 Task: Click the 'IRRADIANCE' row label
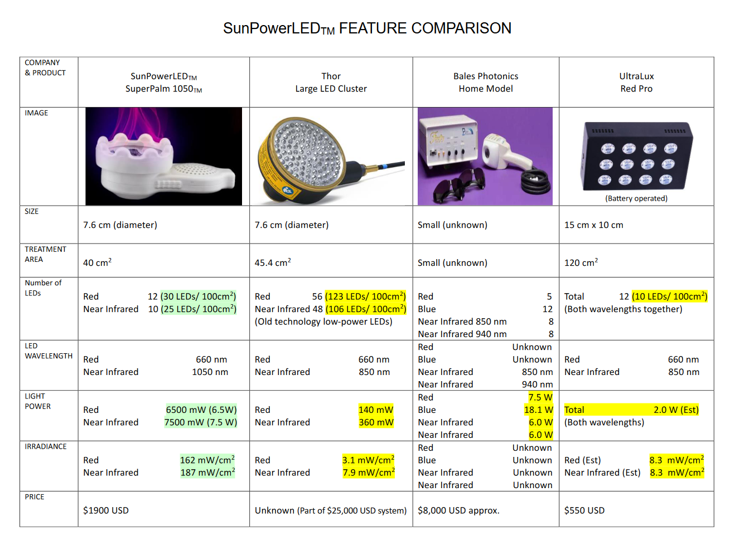click(x=46, y=447)
